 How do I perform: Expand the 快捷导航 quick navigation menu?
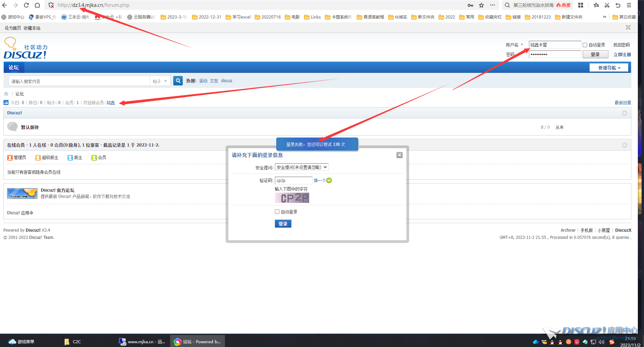tap(609, 68)
